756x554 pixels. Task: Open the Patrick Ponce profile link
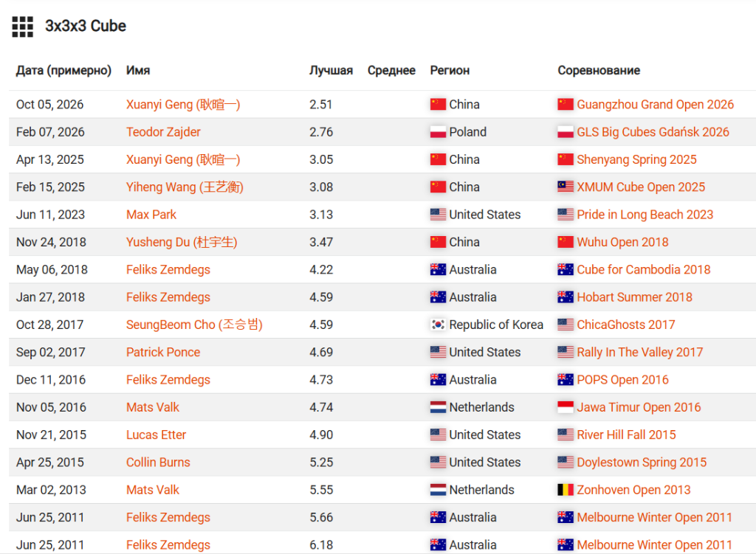pyautogui.click(x=163, y=352)
